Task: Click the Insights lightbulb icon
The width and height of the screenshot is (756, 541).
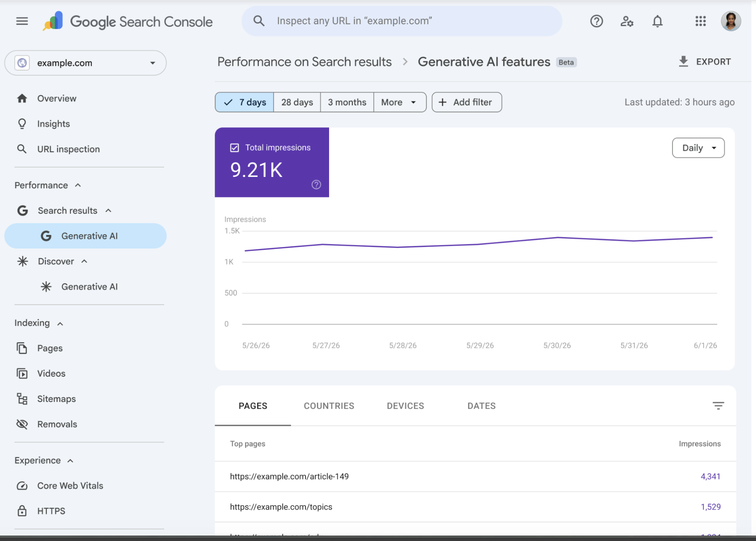Action: tap(22, 124)
